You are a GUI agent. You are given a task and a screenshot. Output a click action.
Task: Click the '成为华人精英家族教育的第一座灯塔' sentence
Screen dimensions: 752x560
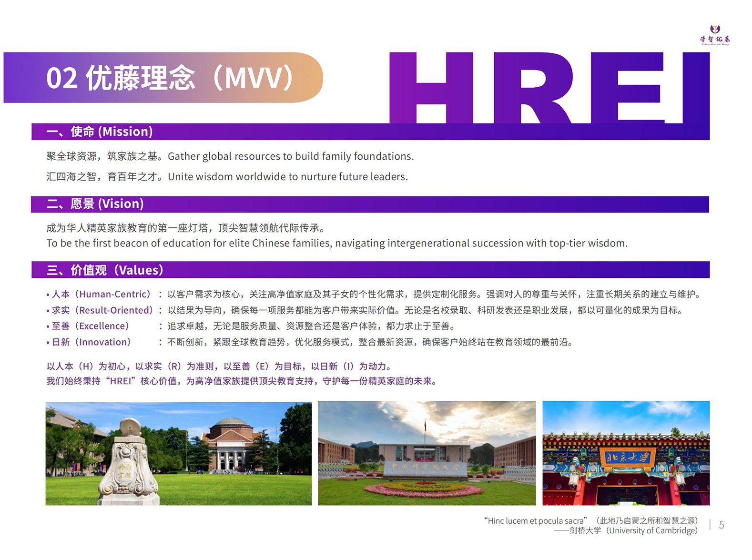pyautogui.click(x=186, y=228)
